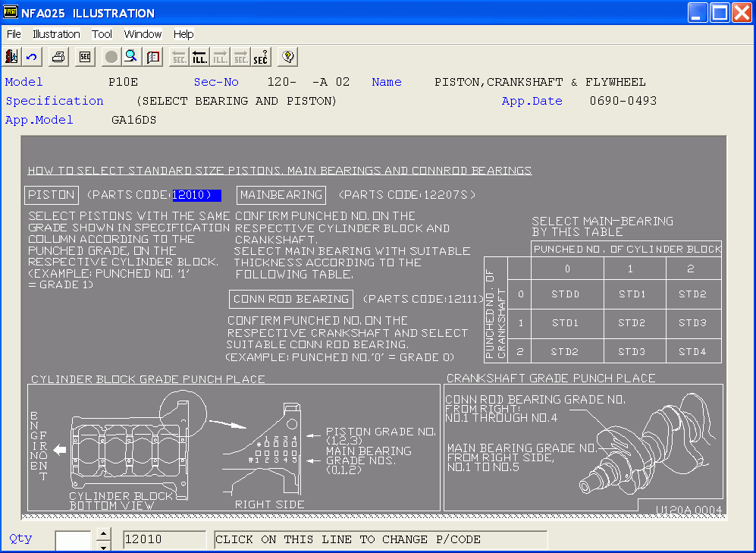756x553 pixels.
Task: Click the App.Date value 0690-0493
Action: point(623,101)
